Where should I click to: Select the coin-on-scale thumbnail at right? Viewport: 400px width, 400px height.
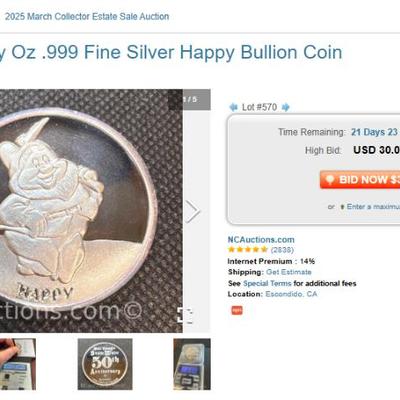pos(192,364)
